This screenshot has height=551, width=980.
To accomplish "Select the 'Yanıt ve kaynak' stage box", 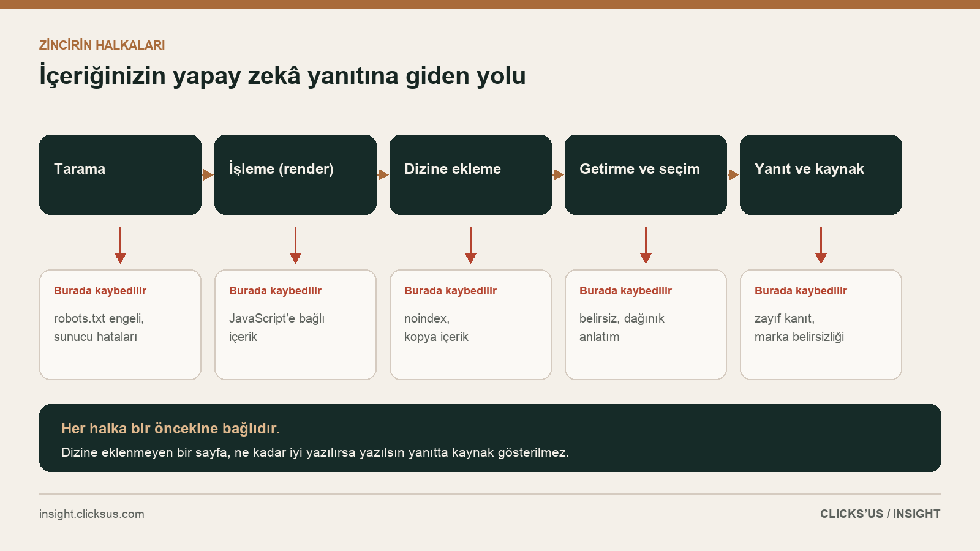I will pyautogui.click(x=821, y=174).
